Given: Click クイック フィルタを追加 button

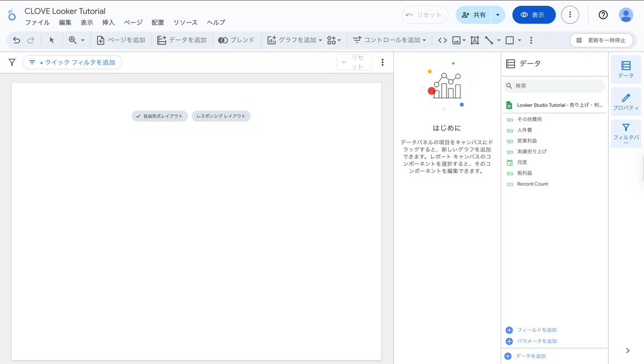Looking at the screenshot, I should pos(72,62).
